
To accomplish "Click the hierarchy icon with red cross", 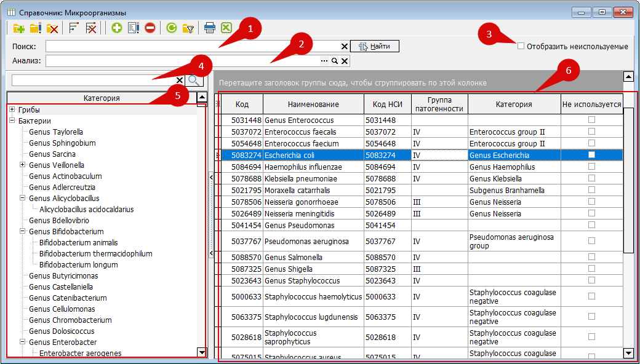I will point(90,28).
